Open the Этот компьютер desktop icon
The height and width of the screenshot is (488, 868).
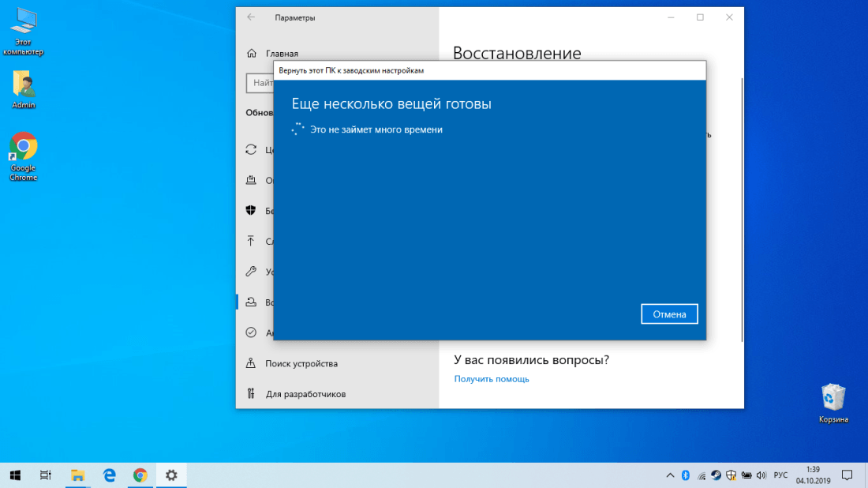click(x=23, y=32)
